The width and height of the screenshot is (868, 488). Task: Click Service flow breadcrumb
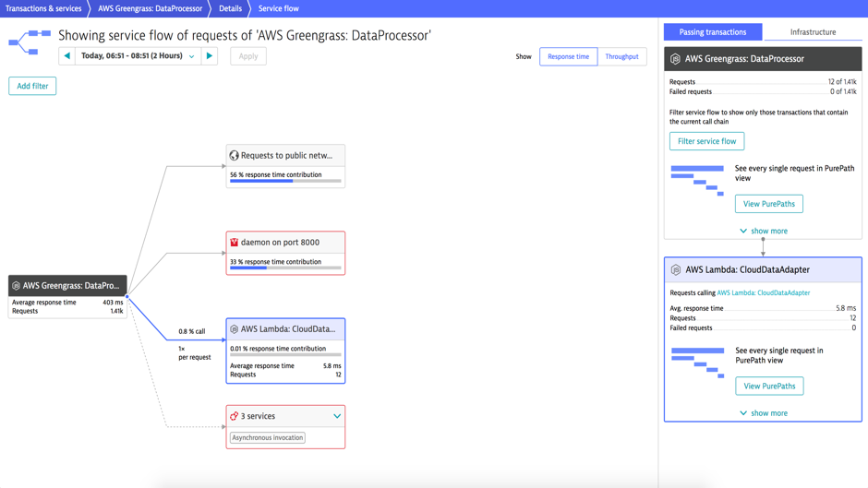click(x=279, y=8)
